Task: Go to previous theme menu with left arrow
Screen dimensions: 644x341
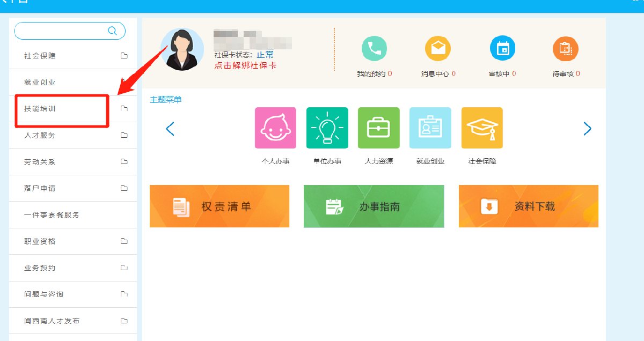Action: tap(170, 129)
